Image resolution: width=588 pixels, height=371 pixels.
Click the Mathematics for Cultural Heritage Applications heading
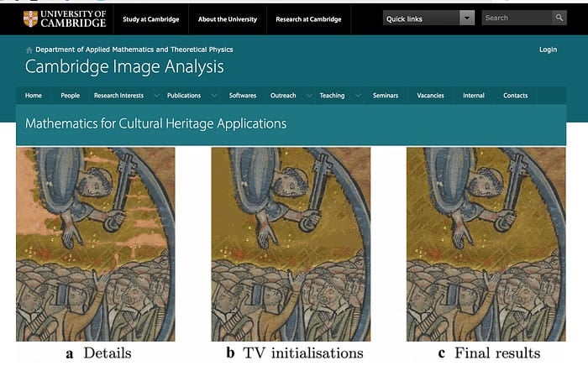(155, 123)
